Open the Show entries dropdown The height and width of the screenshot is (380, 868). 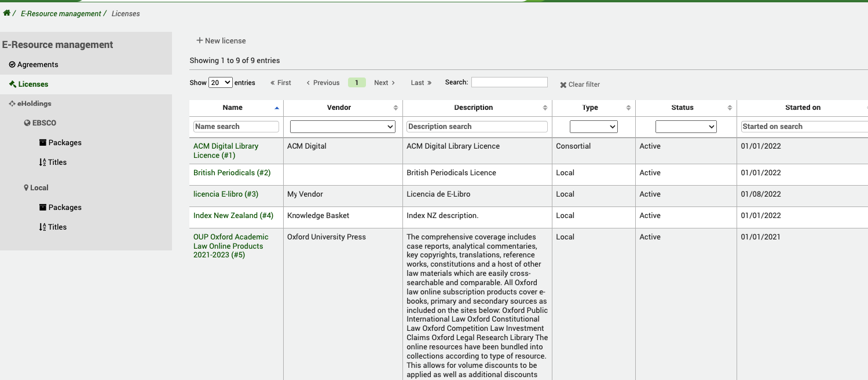coord(220,82)
